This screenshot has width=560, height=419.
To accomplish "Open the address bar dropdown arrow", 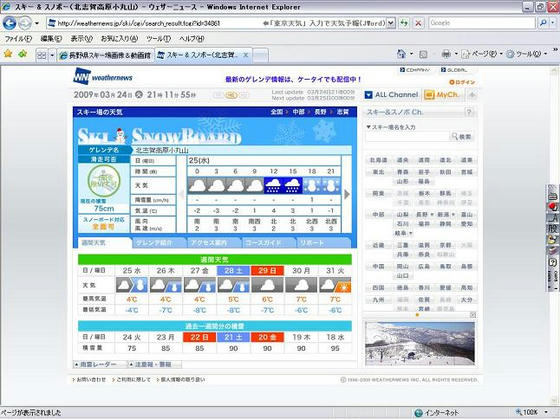I will 391,23.
